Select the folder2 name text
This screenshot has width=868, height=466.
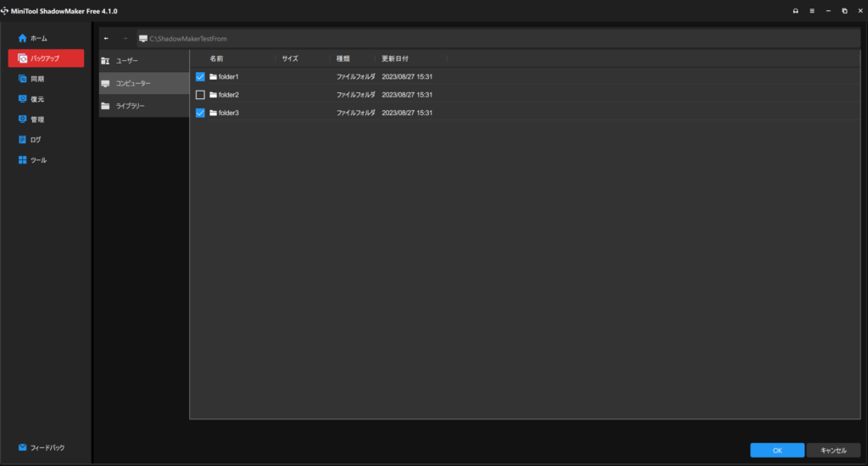(x=229, y=95)
